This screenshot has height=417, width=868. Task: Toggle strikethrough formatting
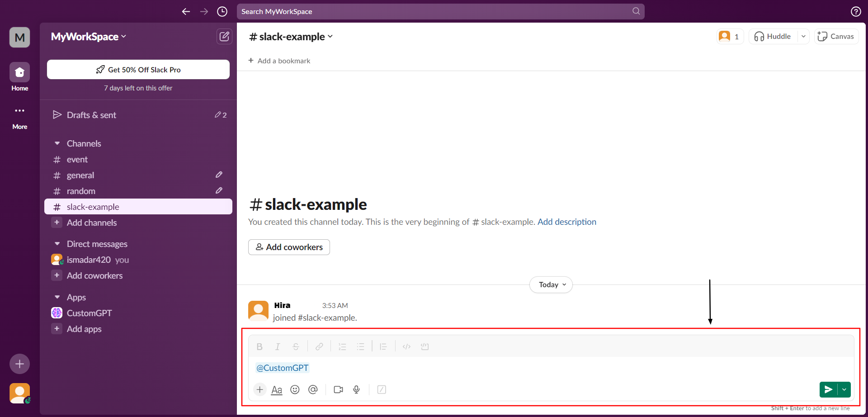tap(296, 346)
